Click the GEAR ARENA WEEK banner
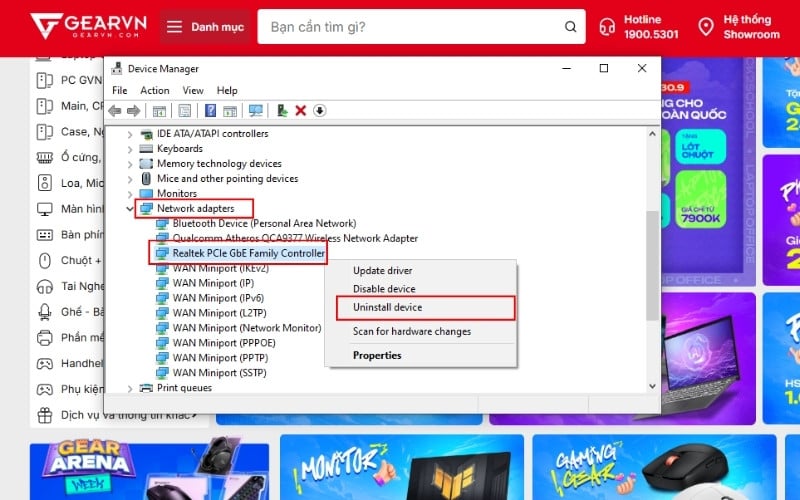This screenshot has height=500, width=800. 149,472
